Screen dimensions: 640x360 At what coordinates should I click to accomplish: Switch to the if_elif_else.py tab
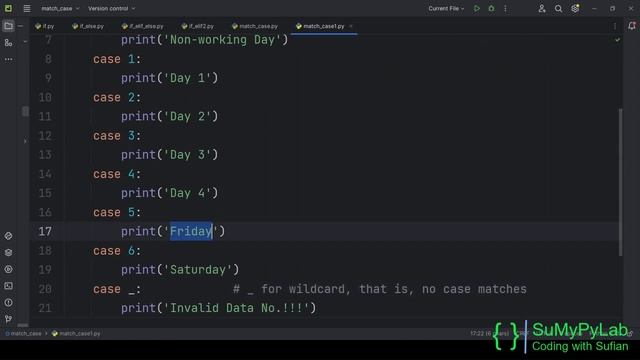pyautogui.click(x=142, y=26)
